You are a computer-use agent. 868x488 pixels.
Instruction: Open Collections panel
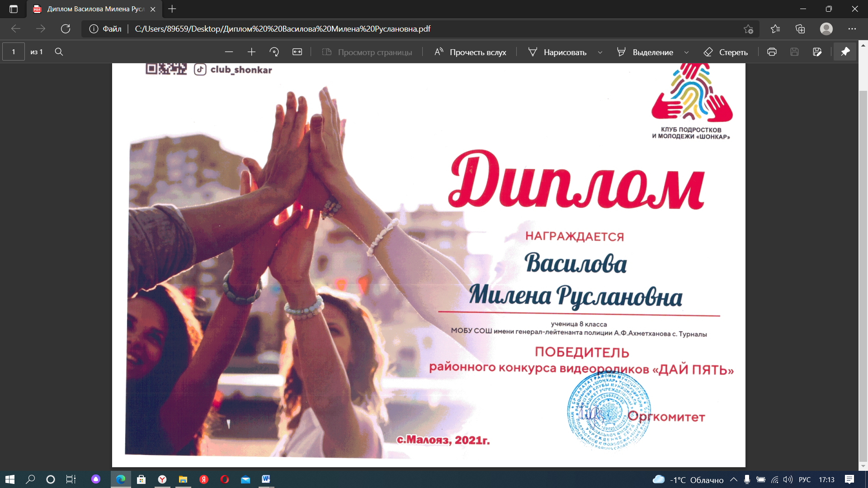tap(800, 29)
